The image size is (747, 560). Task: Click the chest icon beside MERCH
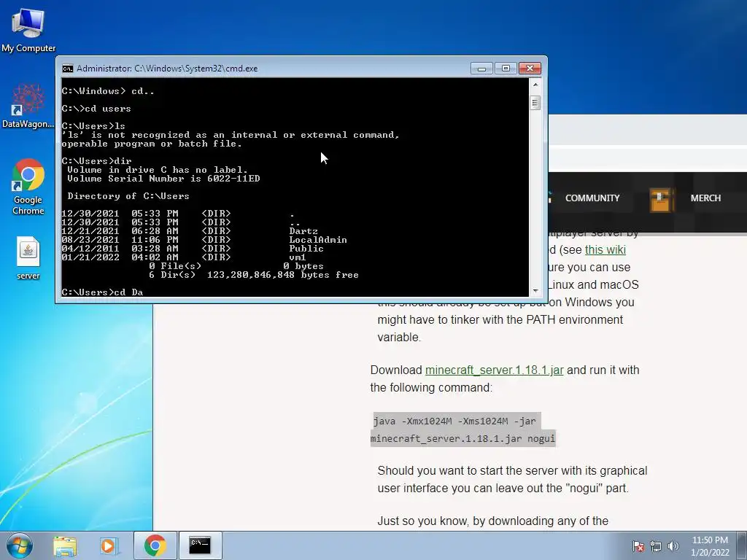[x=662, y=199]
